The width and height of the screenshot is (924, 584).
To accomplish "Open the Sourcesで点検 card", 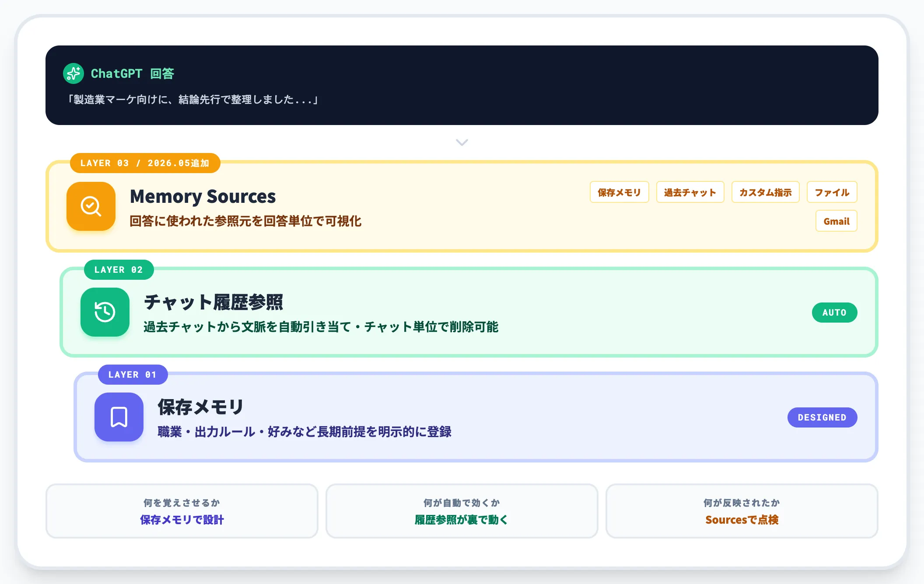I will [742, 511].
